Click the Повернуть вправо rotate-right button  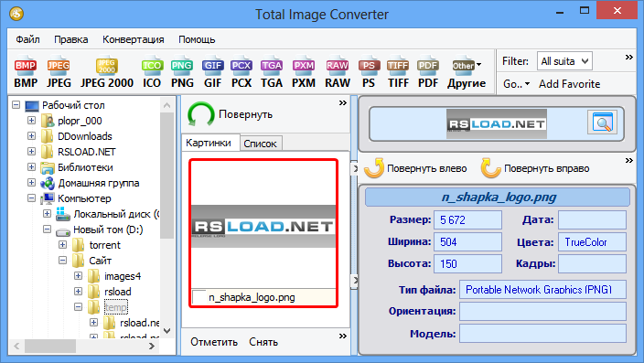pyautogui.click(x=535, y=168)
